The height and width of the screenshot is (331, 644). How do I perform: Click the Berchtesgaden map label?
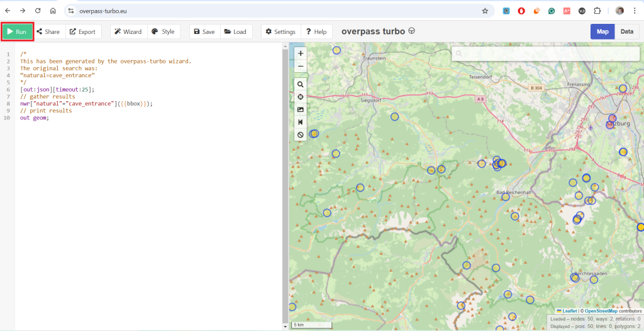590,273
